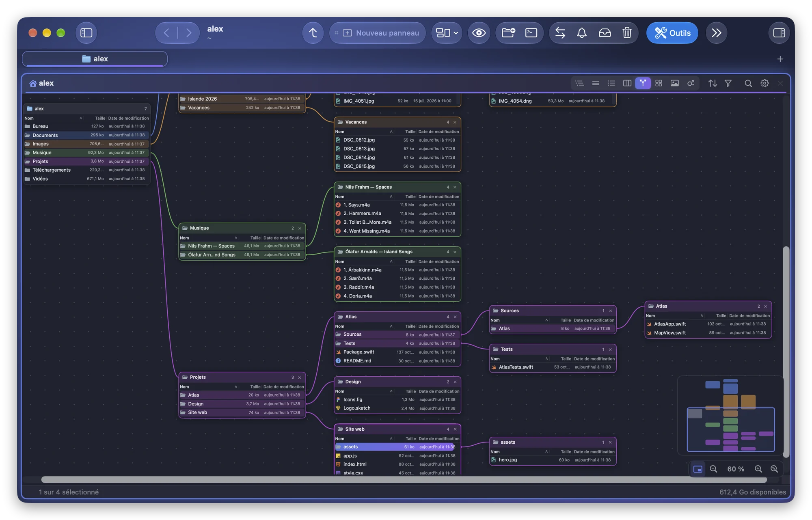Open notifications bell icon

point(582,33)
